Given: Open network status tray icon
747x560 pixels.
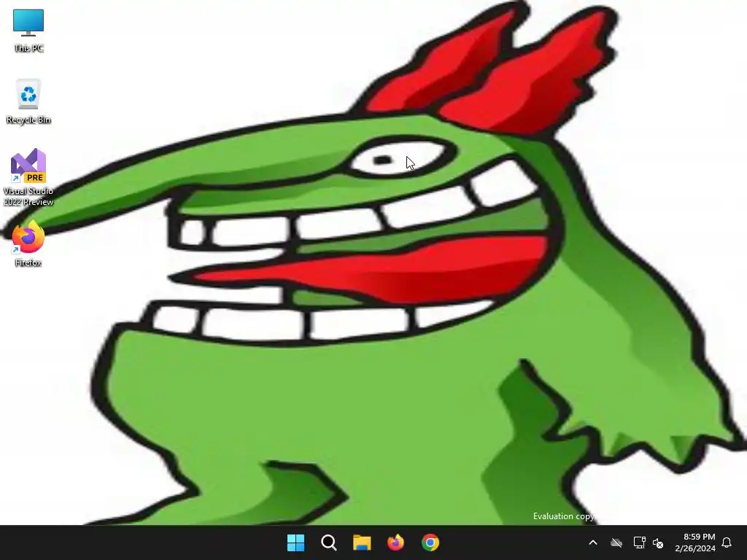Looking at the screenshot, I should click(x=639, y=542).
